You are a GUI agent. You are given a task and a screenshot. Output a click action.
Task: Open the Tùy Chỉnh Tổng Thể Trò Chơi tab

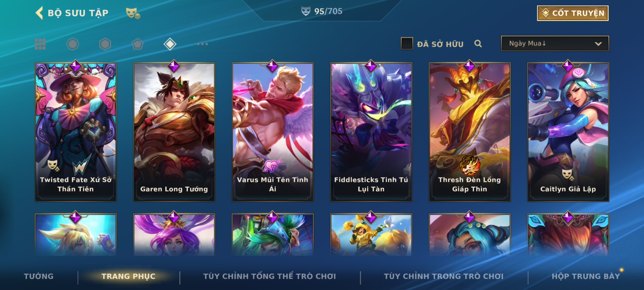[269, 276]
